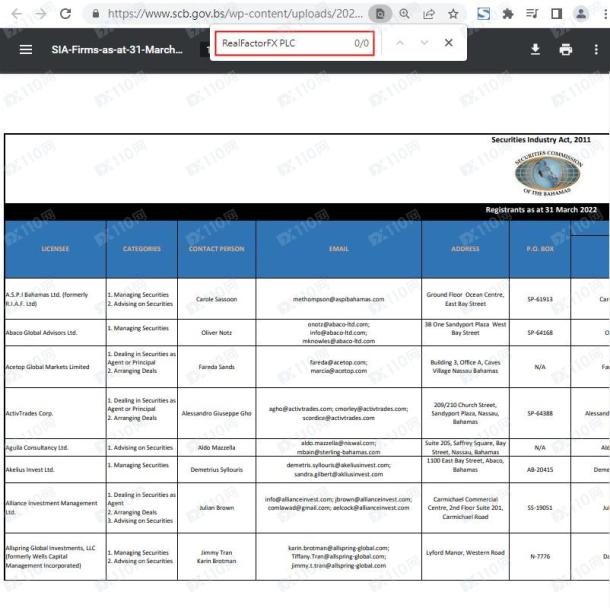Select Agulla Consultancy Ltd. cell
Viewport: 610px width, 608px height.
coord(55,448)
